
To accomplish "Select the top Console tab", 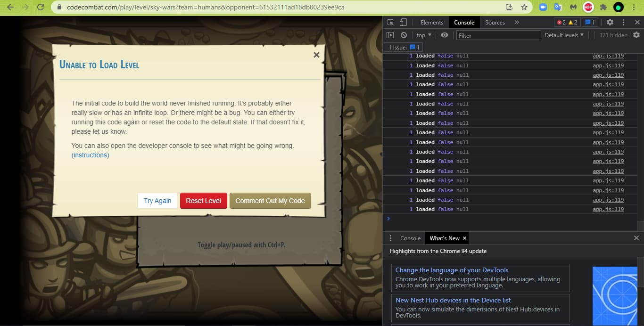I will [x=464, y=22].
